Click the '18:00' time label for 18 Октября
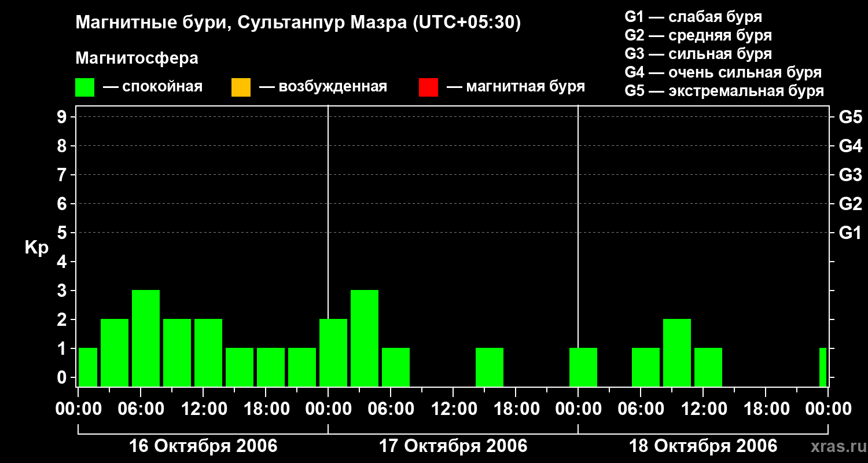868x463 pixels. tap(766, 409)
